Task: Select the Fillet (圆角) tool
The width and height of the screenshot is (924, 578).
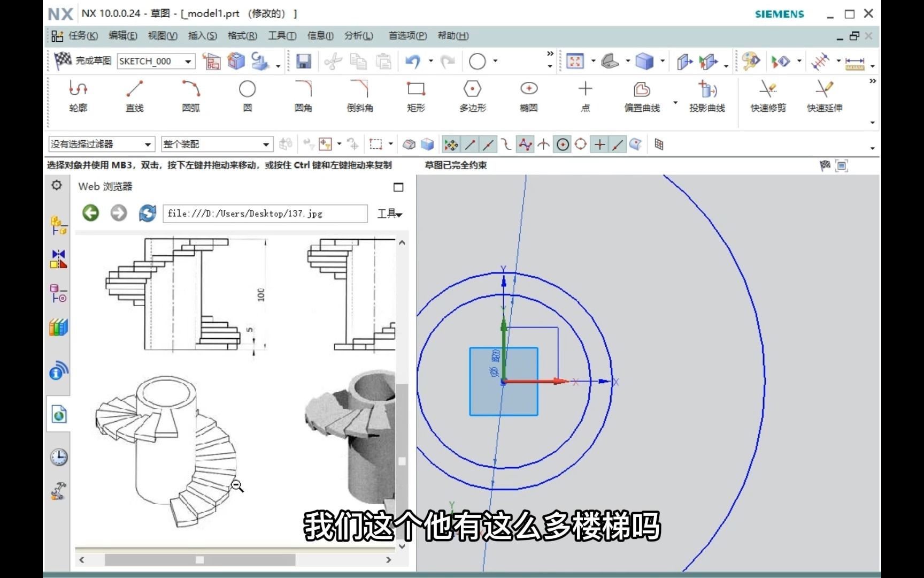Action: (x=303, y=96)
